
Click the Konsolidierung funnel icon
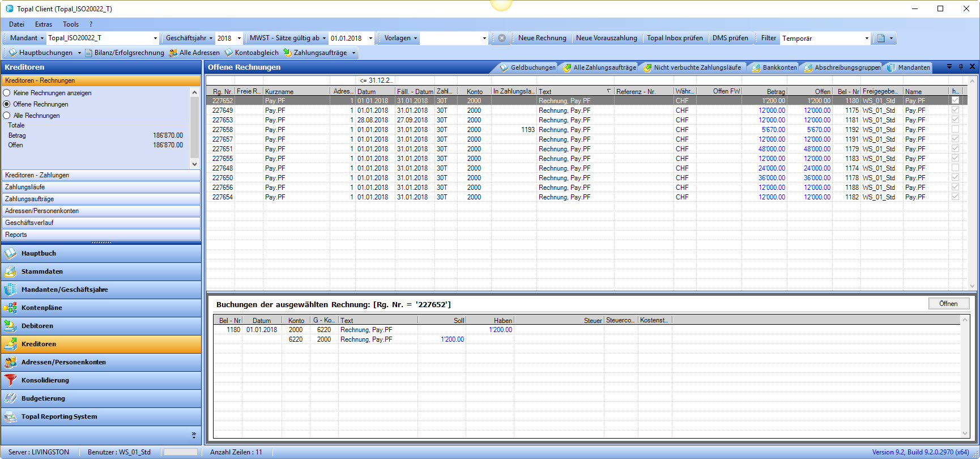pos(10,380)
